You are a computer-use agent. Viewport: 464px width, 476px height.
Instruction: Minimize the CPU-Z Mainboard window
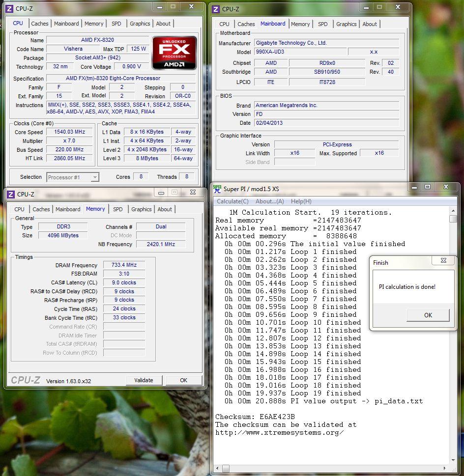pyautogui.click(x=366, y=7)
